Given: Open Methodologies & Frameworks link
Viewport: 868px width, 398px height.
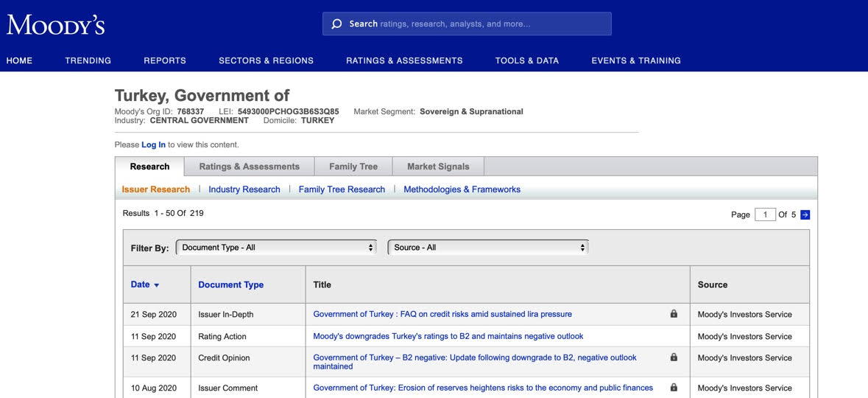Looking at the screenshot, I should pos(462,189).
